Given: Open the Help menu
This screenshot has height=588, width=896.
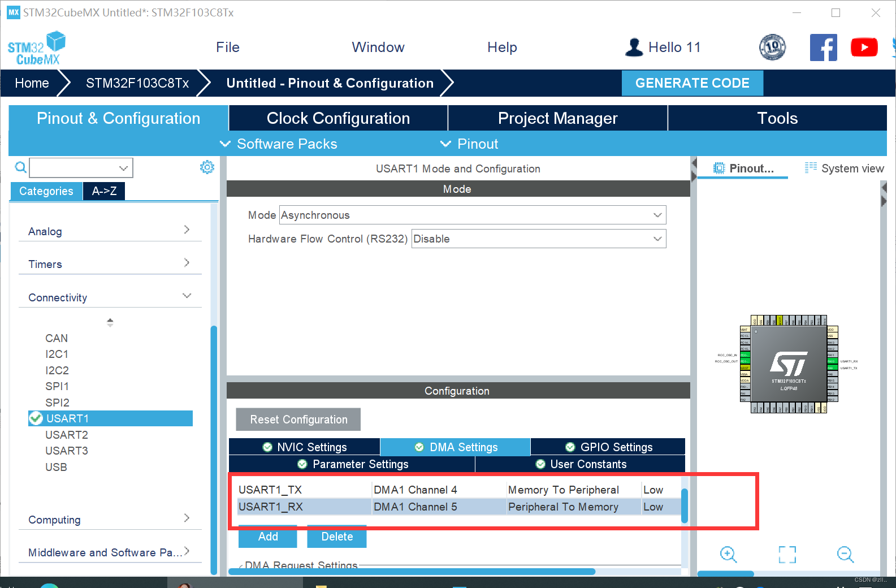Looking at the screenshot, I should [502, 47].
